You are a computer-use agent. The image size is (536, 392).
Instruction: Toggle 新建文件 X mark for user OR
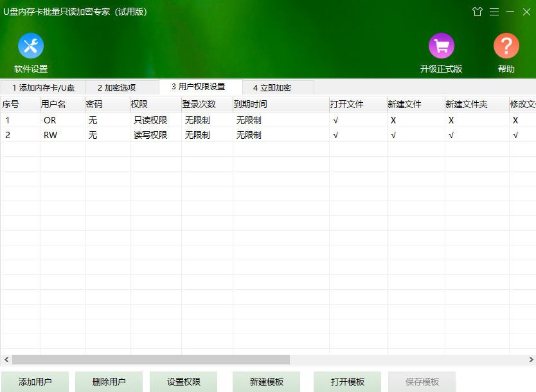click(x=393, y=120)
